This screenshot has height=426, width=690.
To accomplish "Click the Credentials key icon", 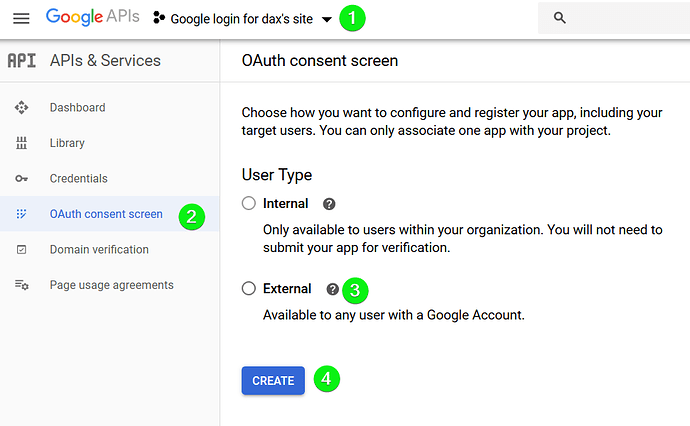I will 21,179.
